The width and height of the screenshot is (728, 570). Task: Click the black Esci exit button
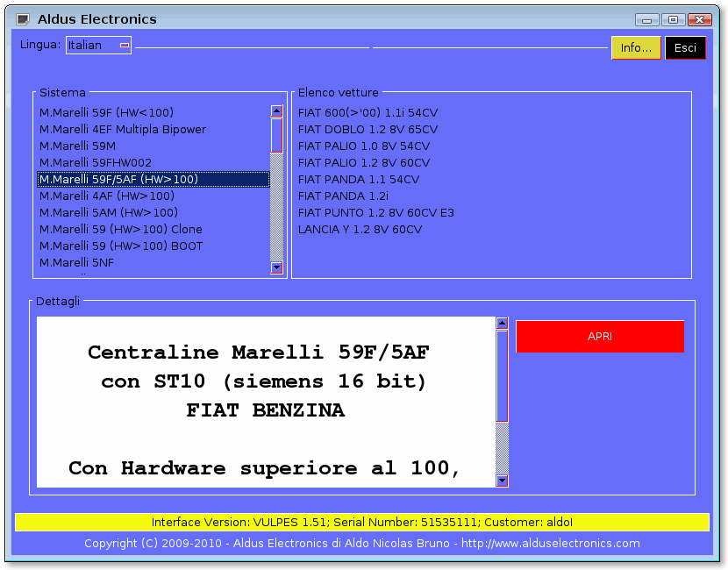pyautogui.click(x=685, y=48)
